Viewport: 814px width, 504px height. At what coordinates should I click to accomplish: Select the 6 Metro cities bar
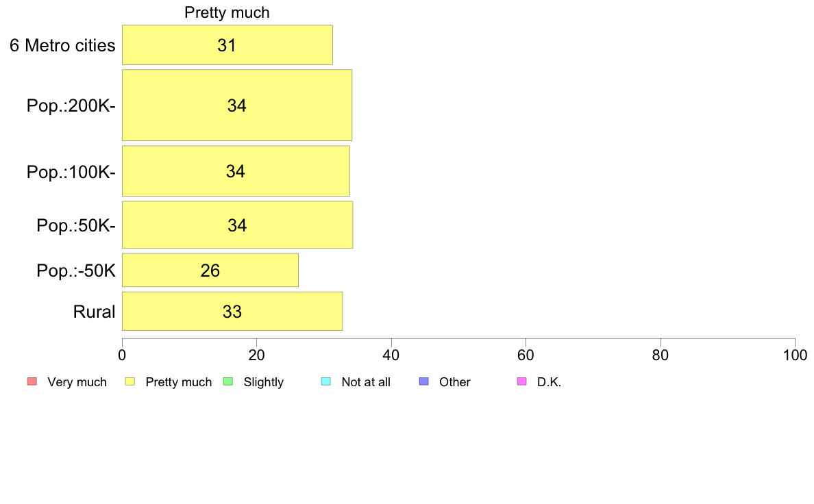point(227,45)
